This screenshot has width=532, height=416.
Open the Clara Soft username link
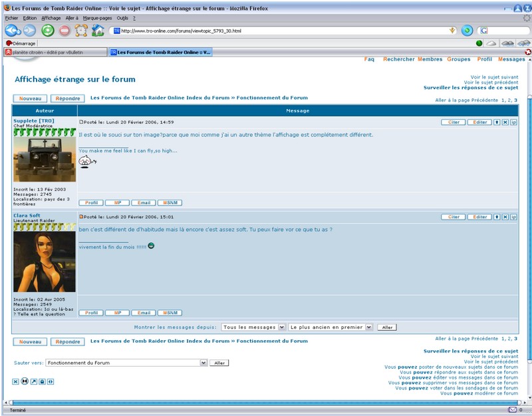click(27, 215)
